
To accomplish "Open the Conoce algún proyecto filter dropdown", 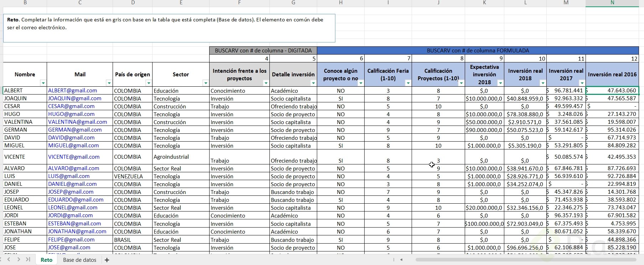I will (x=361, y=83).
